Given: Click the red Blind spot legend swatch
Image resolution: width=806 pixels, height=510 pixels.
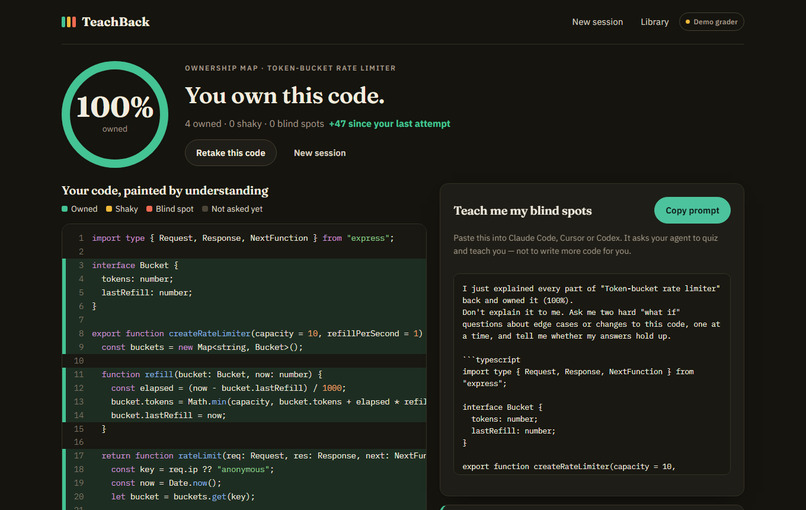Looking at the screenshot, I should (149, 209).
